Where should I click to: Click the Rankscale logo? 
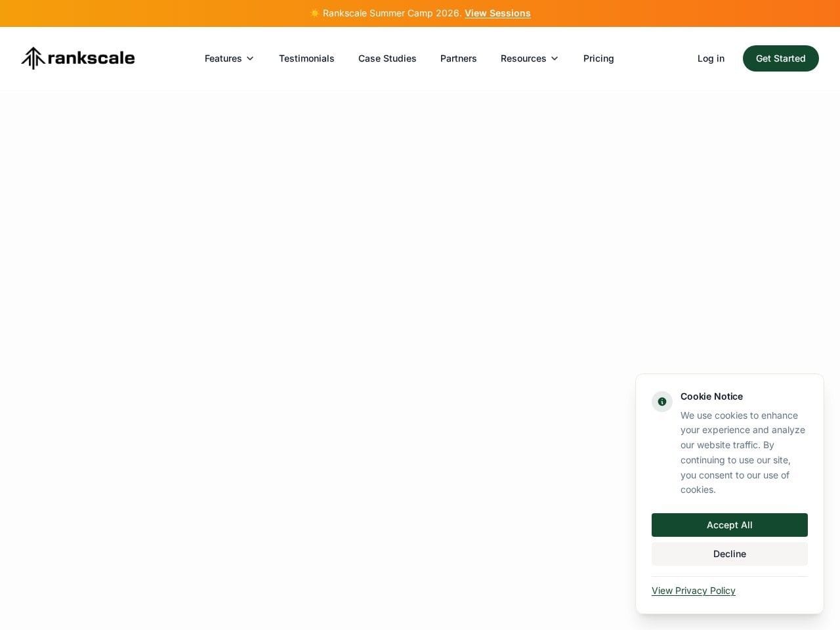(78, 58)
